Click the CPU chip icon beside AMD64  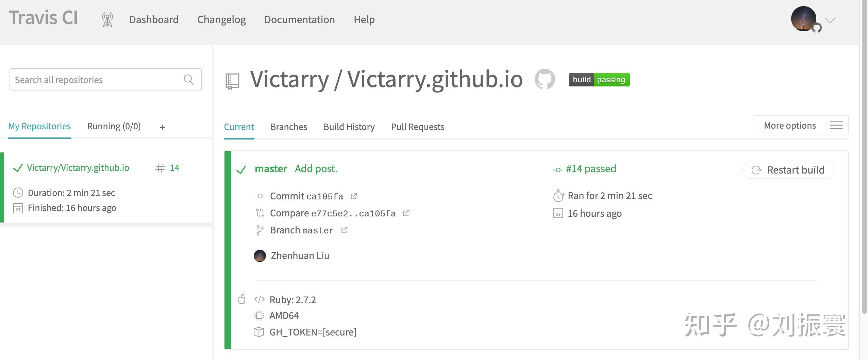pos(259,316)
